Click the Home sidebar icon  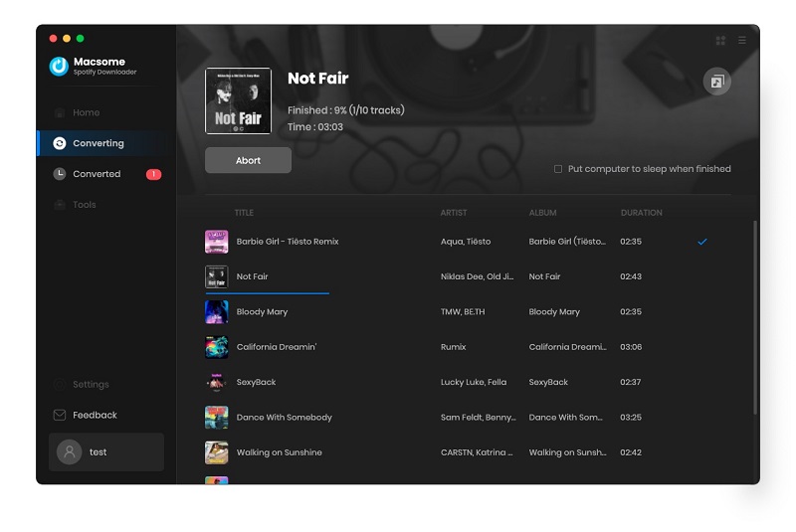pyautogui.click(x=60, y=112)
